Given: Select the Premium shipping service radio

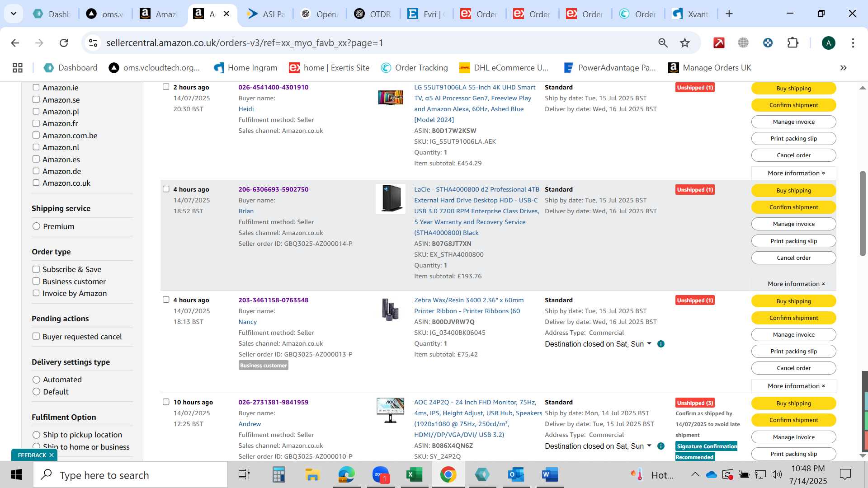Looking at the screenshot, I should pos(37,226).
